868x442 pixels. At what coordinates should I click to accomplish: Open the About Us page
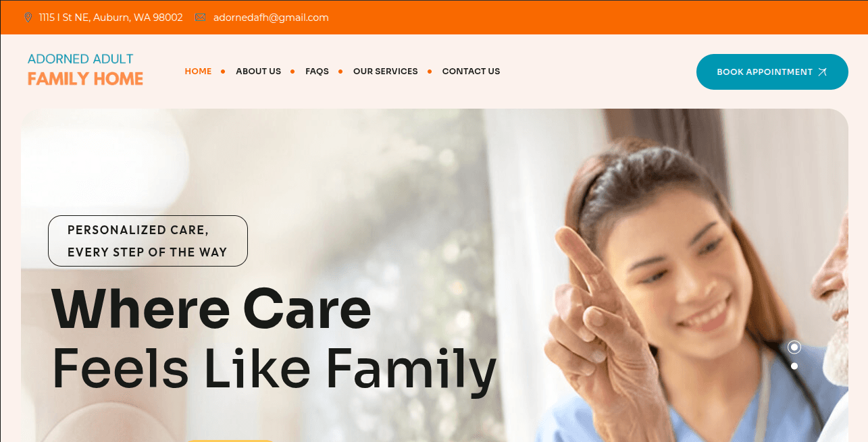click(258, 72)
